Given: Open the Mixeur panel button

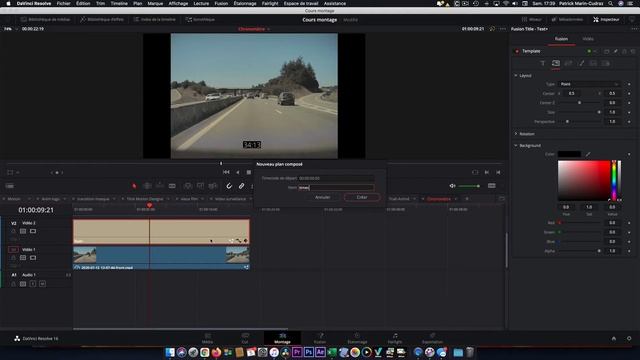Looking at the screenshot, I should coord(532,20).
